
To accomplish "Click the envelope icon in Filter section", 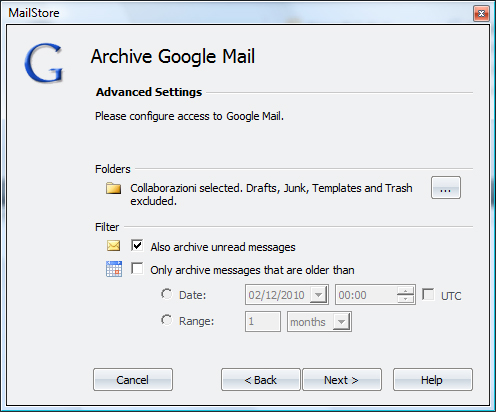I will coord(113,246).
